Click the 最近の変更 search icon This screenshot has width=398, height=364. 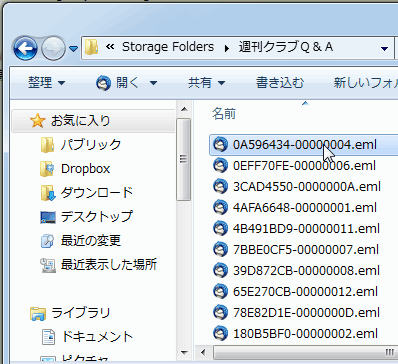47,241
